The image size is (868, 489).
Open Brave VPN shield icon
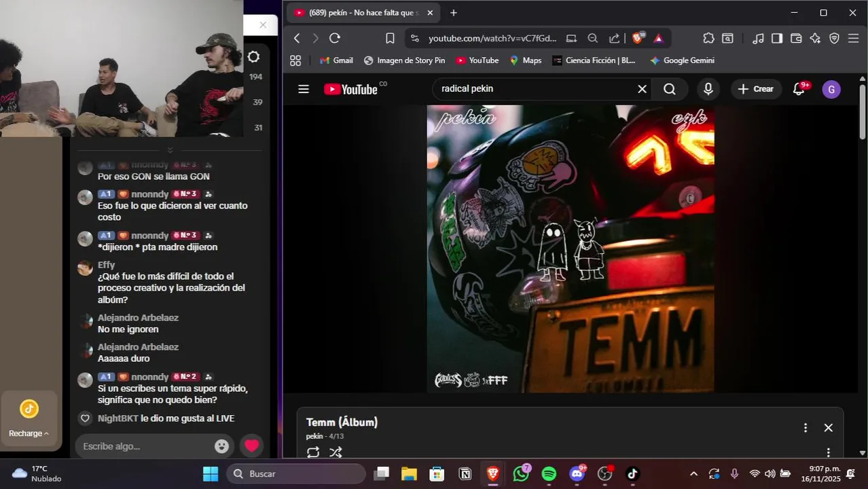[x=835, y=39]
